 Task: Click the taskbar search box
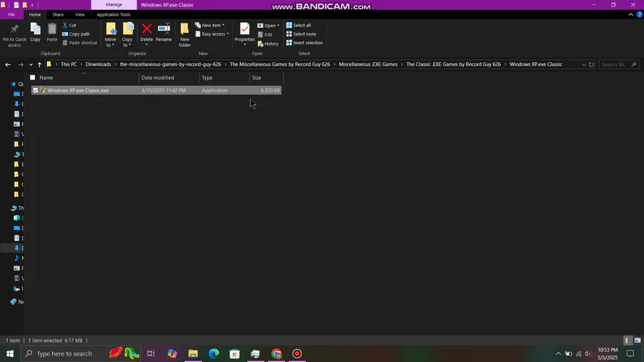(80, 353)
